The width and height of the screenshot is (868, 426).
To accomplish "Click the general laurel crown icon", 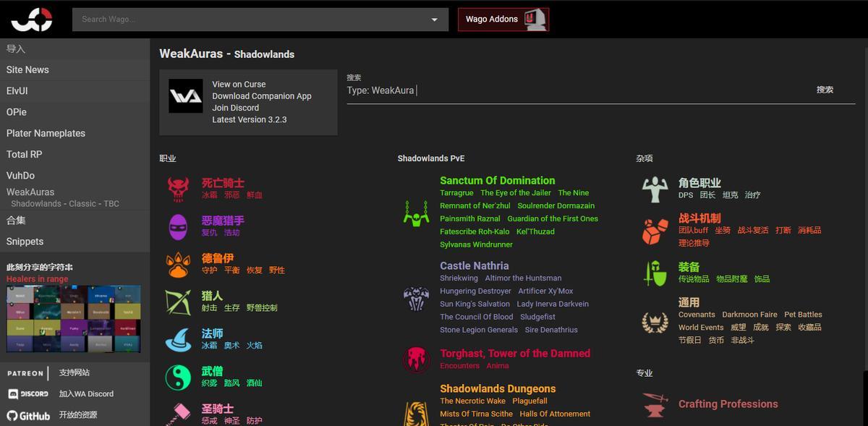I will [655, 322].
